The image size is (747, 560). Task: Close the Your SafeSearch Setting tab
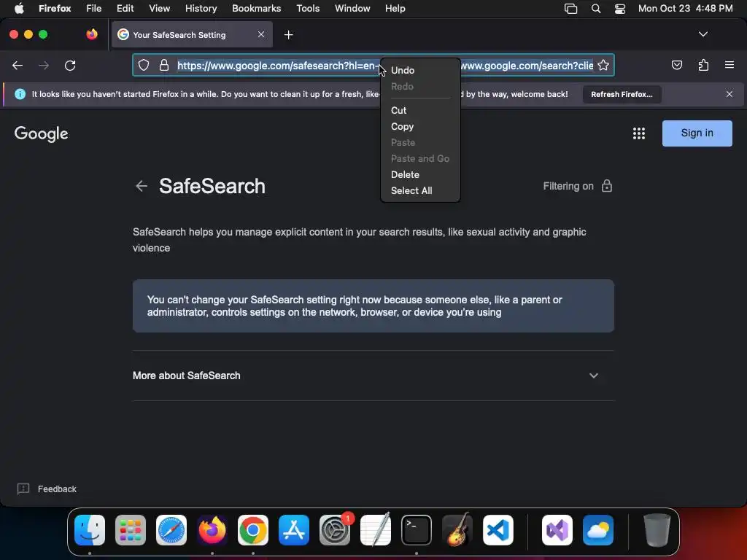click(x=261, y=34)
